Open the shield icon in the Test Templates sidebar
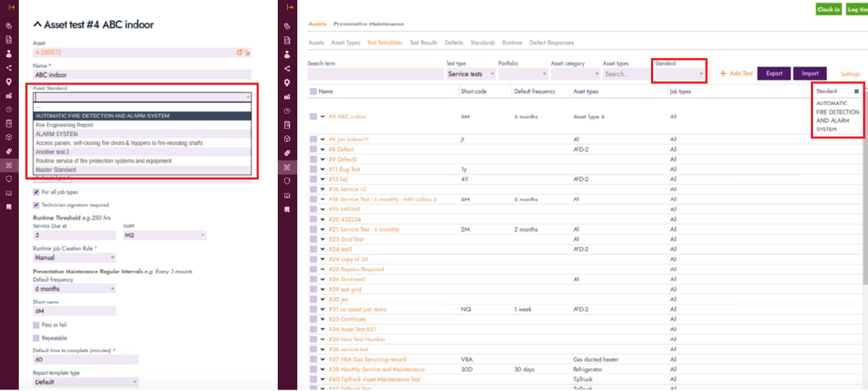 coord(289,181)
